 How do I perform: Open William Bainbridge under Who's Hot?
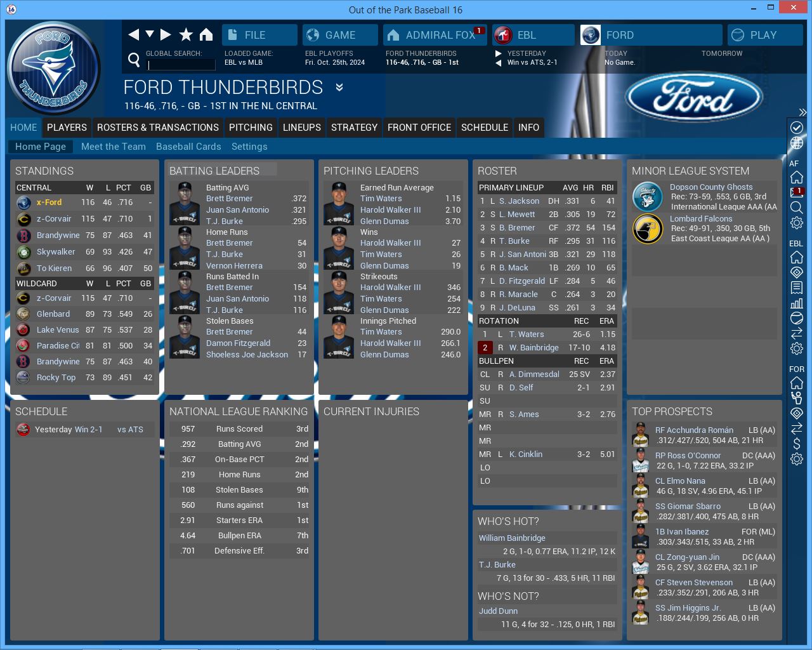512,538
